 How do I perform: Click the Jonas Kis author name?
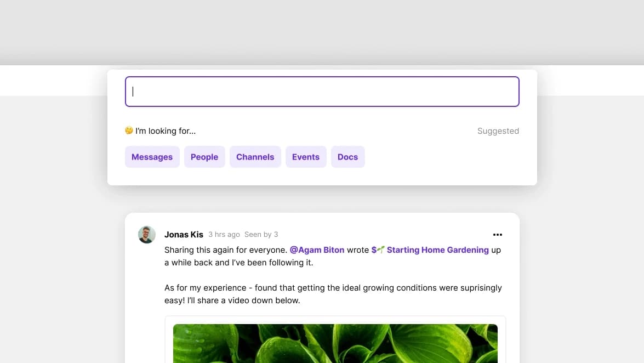pyautogui.click(x=184, y=235)
